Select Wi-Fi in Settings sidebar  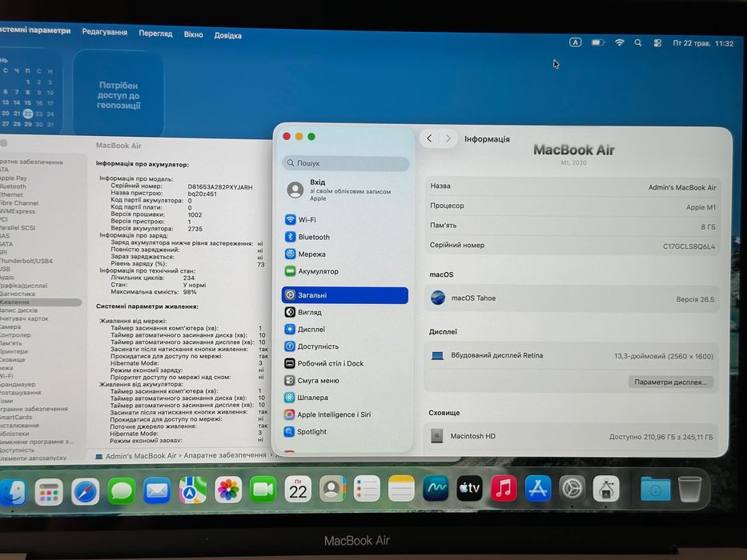(345, 219)
